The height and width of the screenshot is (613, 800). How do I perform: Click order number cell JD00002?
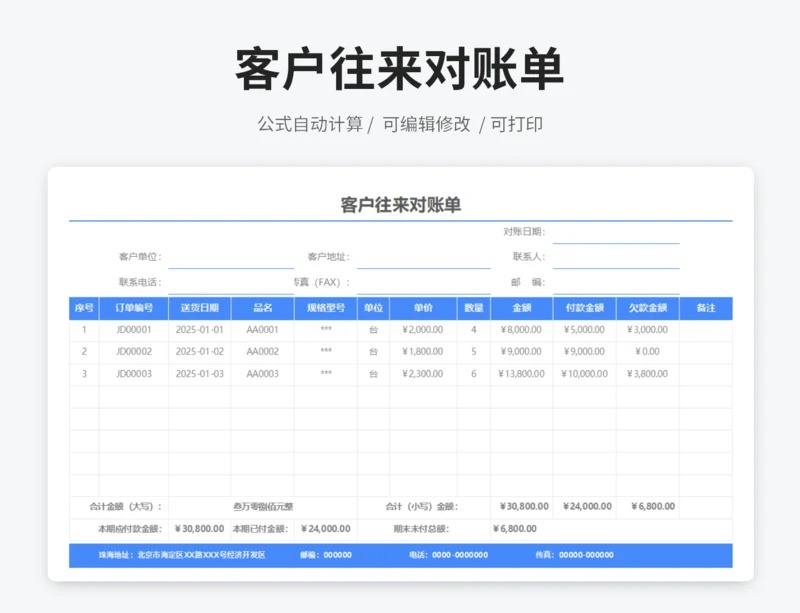pyautogui.click(x=134, y=352)
